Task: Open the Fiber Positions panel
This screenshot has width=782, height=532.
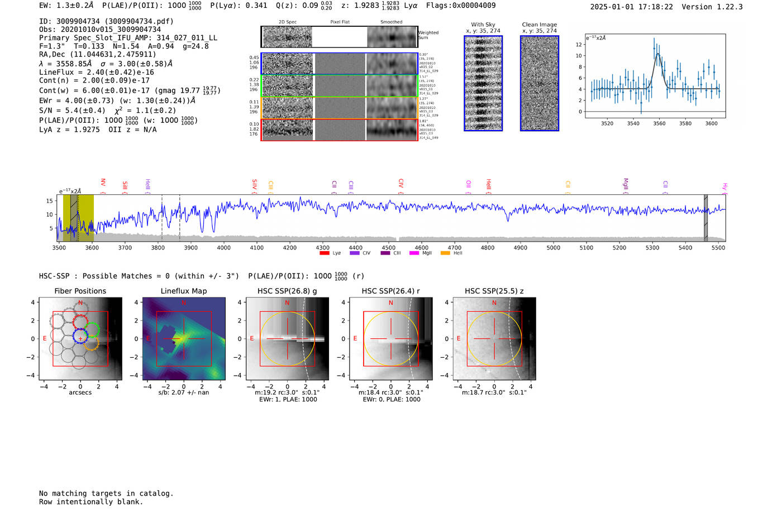Action: point(80,339)
